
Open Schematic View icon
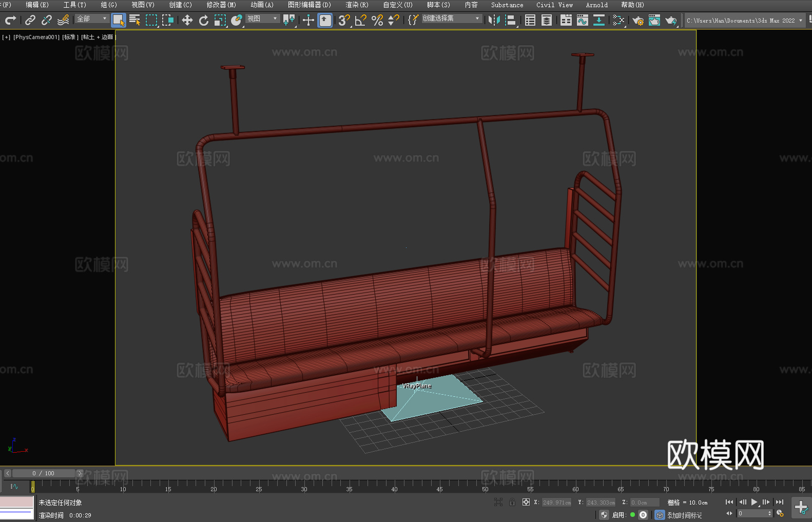click(599, 20)
